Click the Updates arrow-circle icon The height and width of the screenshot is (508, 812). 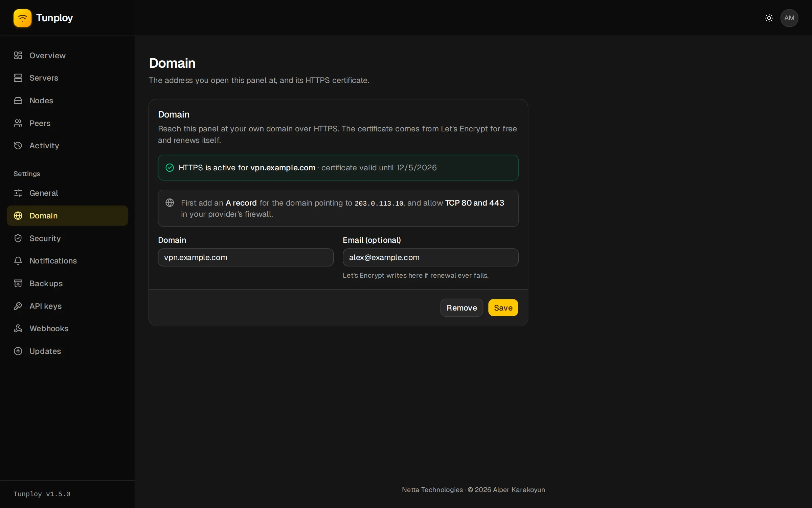pos(18,351)
